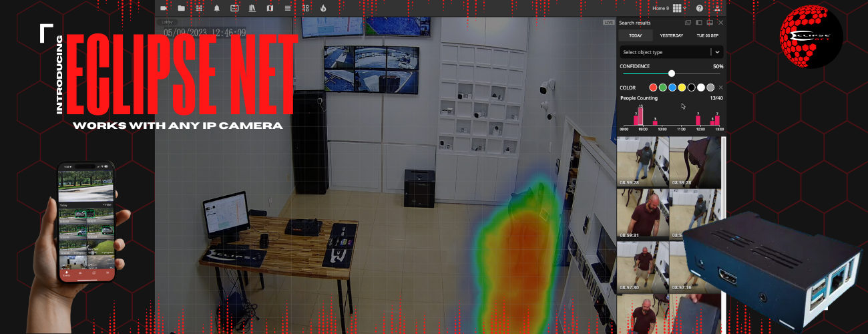Switch to the TODAY tab
Viewport: 868px width, 334px height.
tap(636, 35)
